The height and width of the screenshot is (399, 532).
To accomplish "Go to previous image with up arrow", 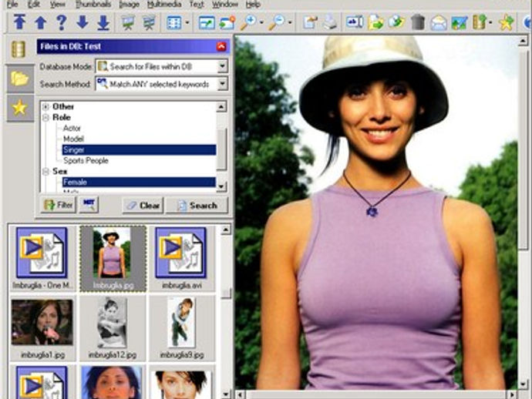I will tap(40, 22).
